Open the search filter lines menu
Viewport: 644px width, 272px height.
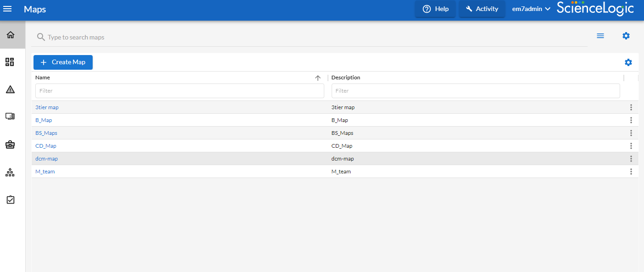[x=600, y=36]
